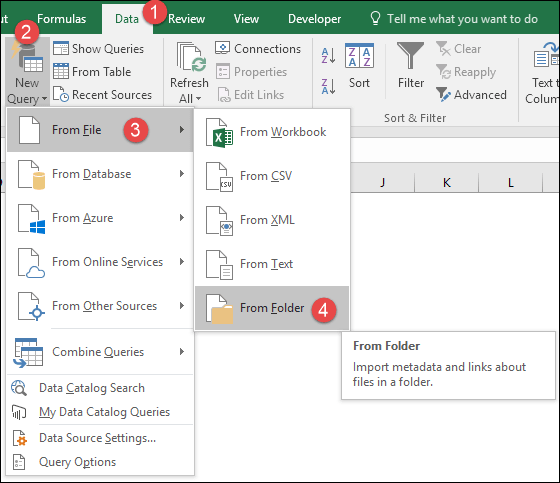Expand the From Azure submenu arrow

point(182,218)
